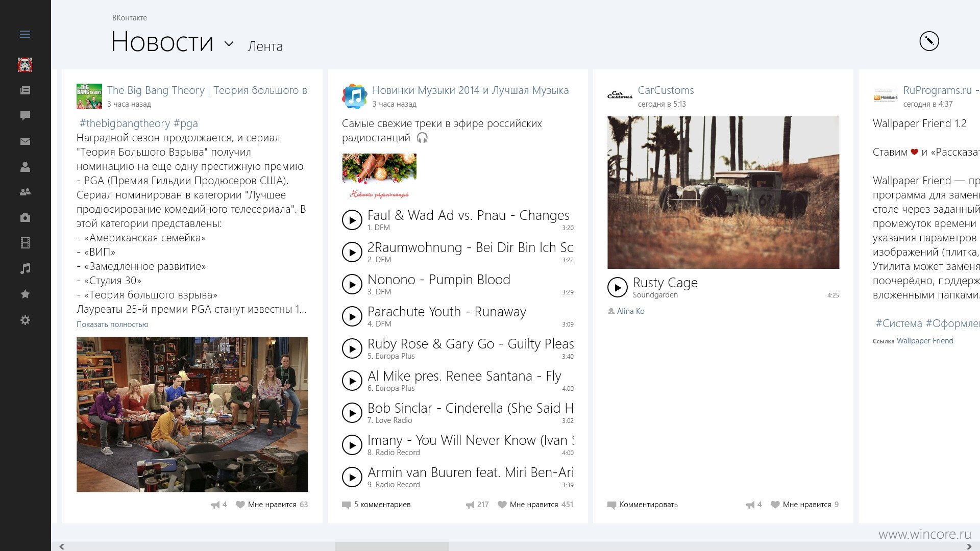980x551 pixels.
Task: Open the hamburger menu in sidebar
Action: 25,34
